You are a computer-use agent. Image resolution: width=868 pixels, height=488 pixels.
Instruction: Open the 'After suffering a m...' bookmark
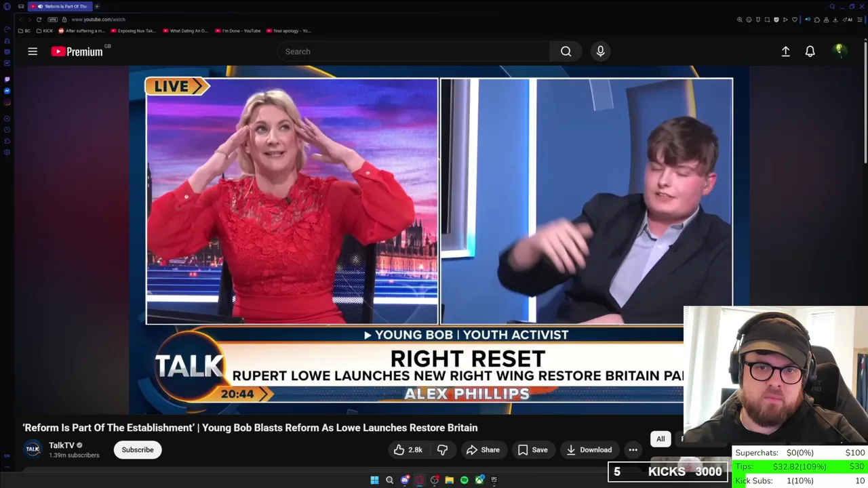click(x=82, y=30)
